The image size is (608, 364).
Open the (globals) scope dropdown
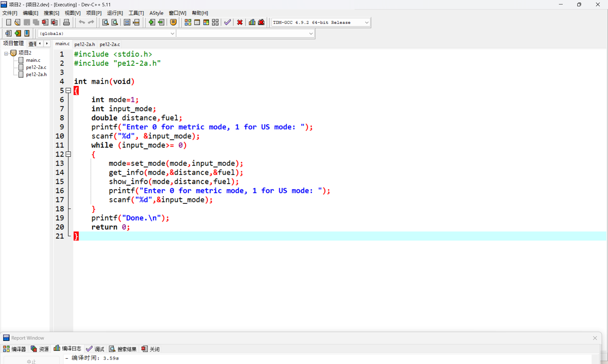(172, 34)
